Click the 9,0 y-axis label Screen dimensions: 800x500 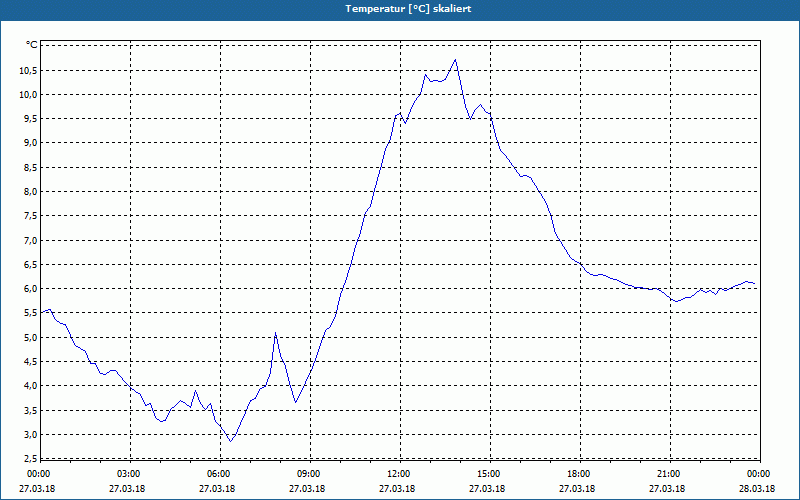(x=31, y=143)
